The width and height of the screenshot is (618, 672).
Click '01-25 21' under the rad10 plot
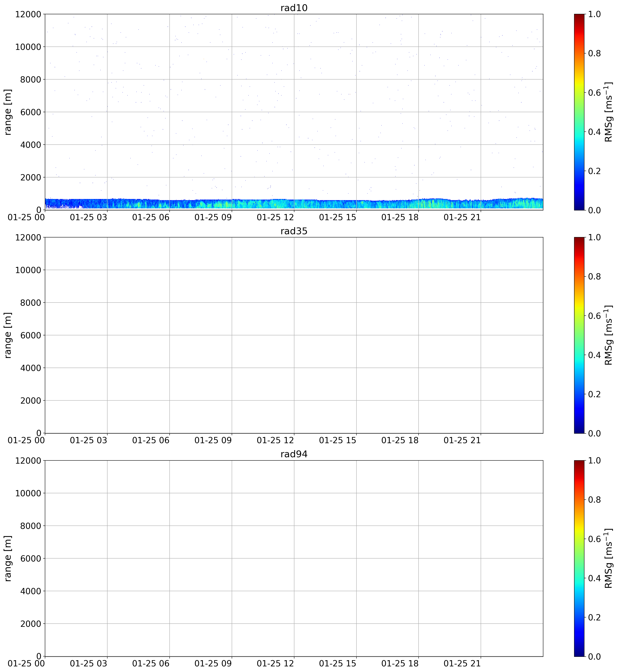(x=462, y=217)
